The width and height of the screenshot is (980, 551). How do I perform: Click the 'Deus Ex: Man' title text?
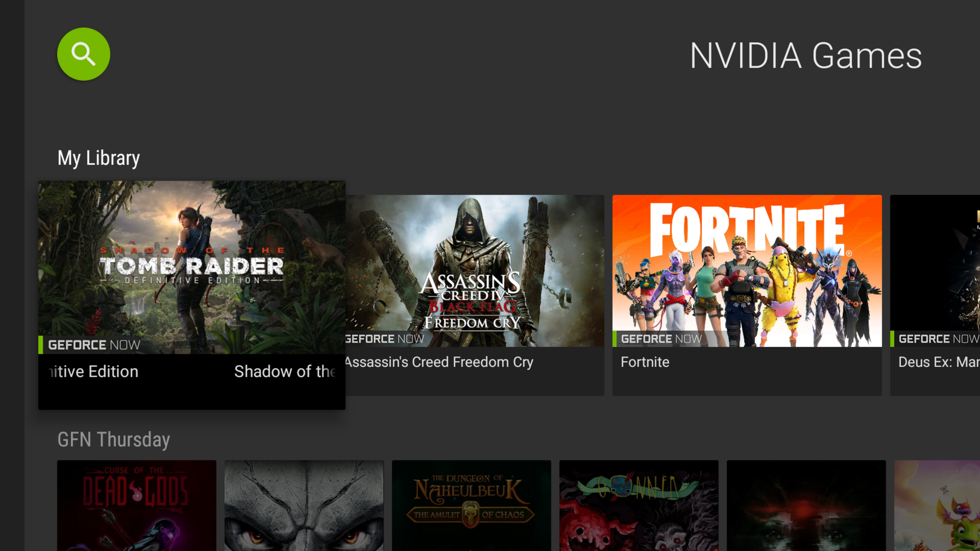(939, 362)
